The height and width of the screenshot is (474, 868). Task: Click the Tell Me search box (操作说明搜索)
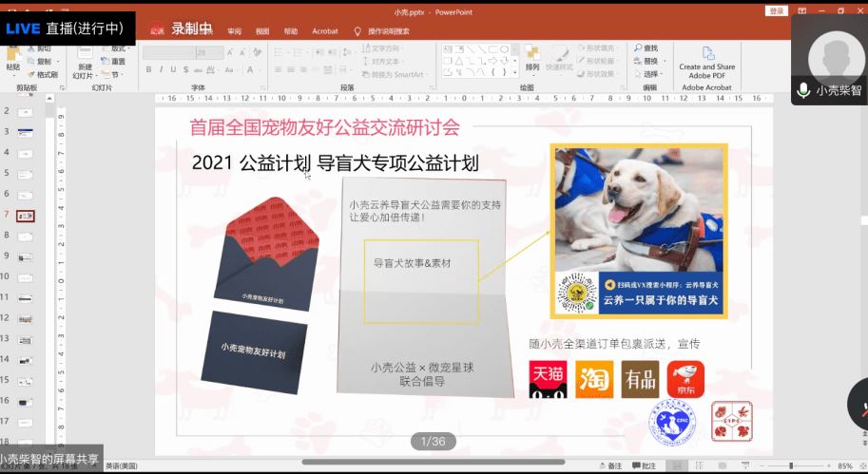point(382,31)
